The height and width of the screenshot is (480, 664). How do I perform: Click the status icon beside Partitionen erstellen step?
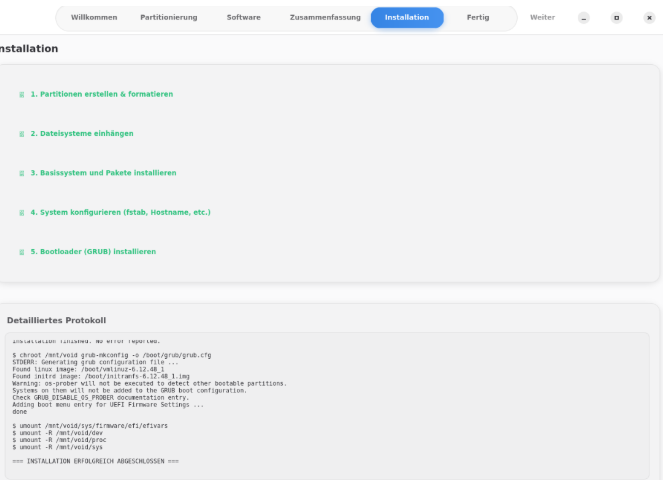click(x=21, y=94)
